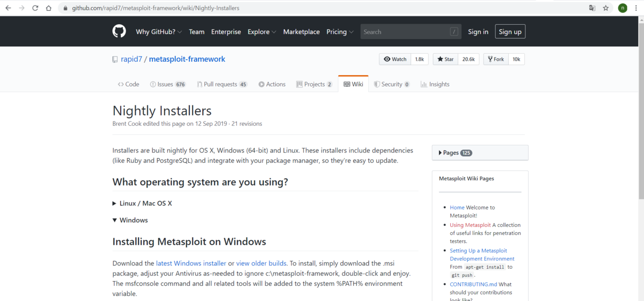This screenshot has width=644, height=301.
Task: Open the metasploit-framework repo link
Action: [x=187, y=59]
